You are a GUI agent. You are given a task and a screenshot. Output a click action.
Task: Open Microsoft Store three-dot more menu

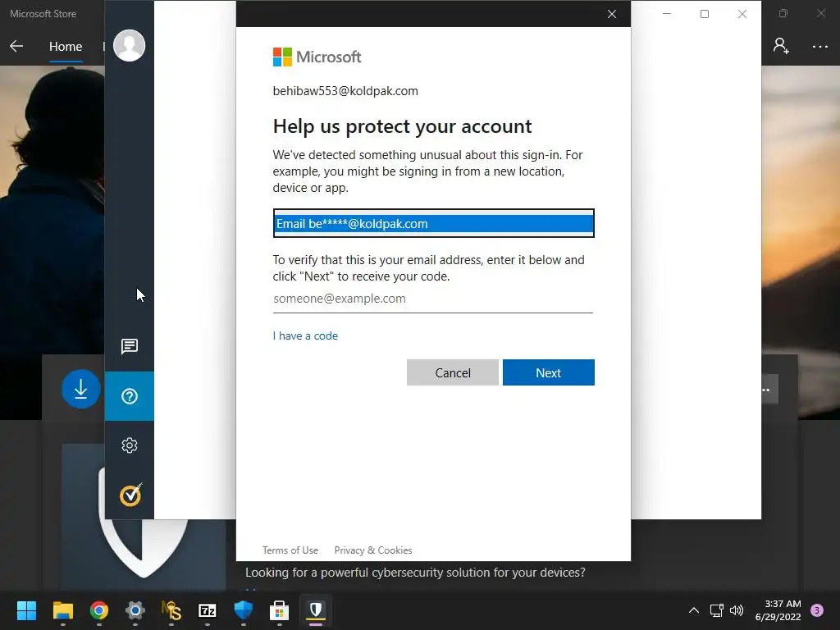820,47
